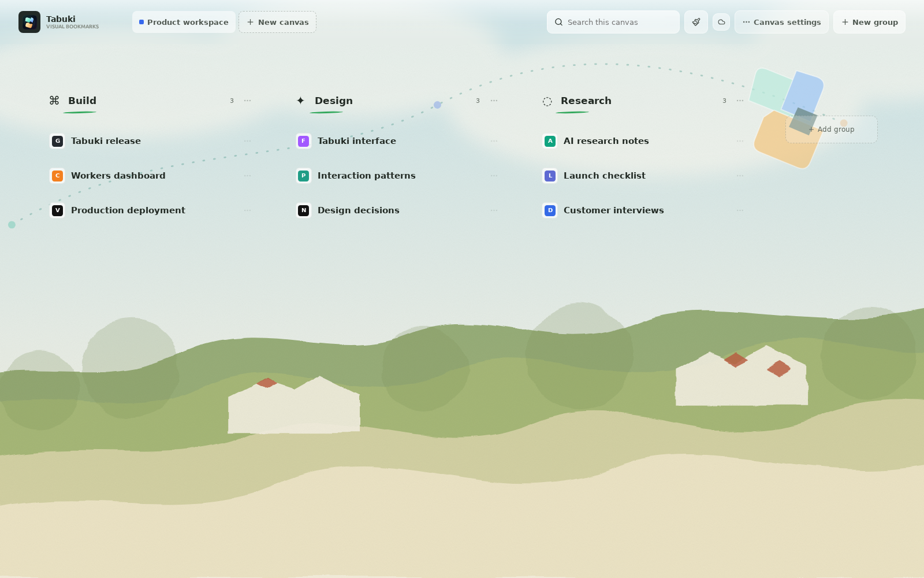Open the Research group options menu
This screenshot has width=924, height=578.
pyautogui.click(x=740, y=101)
